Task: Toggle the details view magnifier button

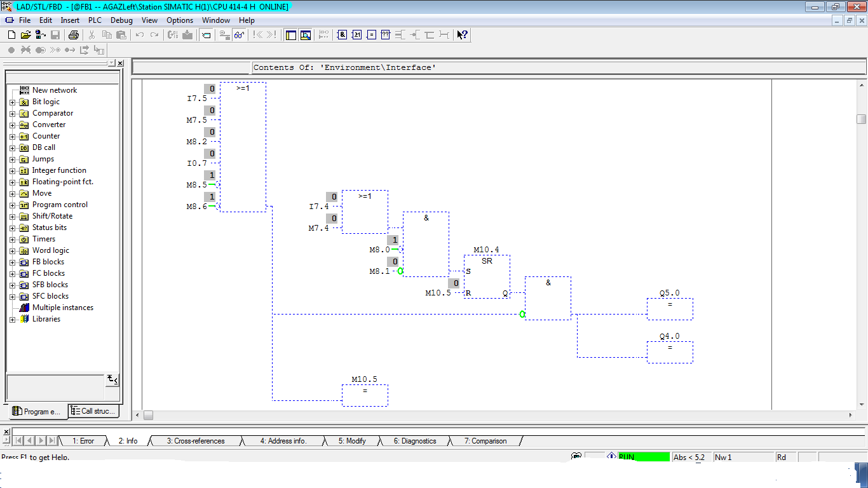Action: pyautogui.click(x=306, y=35)
